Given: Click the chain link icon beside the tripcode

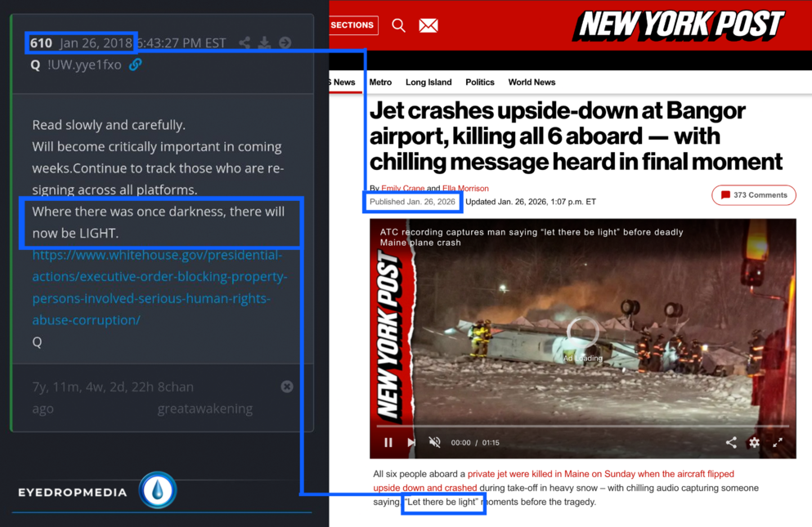Looking at the screenshot, I should point(136,65).
